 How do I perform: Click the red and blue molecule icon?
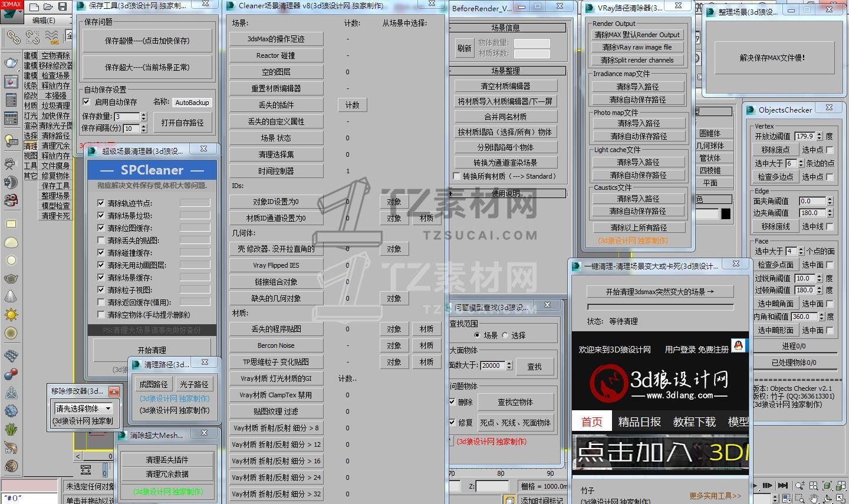tap(11, 374)
